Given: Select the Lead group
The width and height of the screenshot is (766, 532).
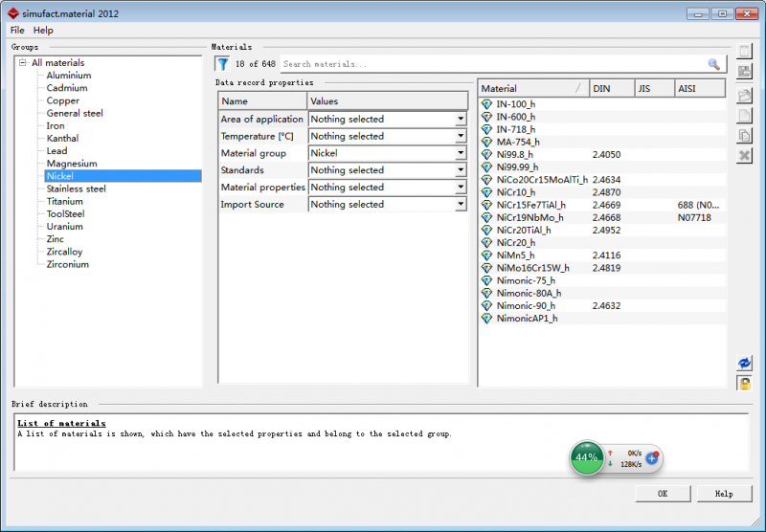Looking at the screenshot, I should pos(56,151).
